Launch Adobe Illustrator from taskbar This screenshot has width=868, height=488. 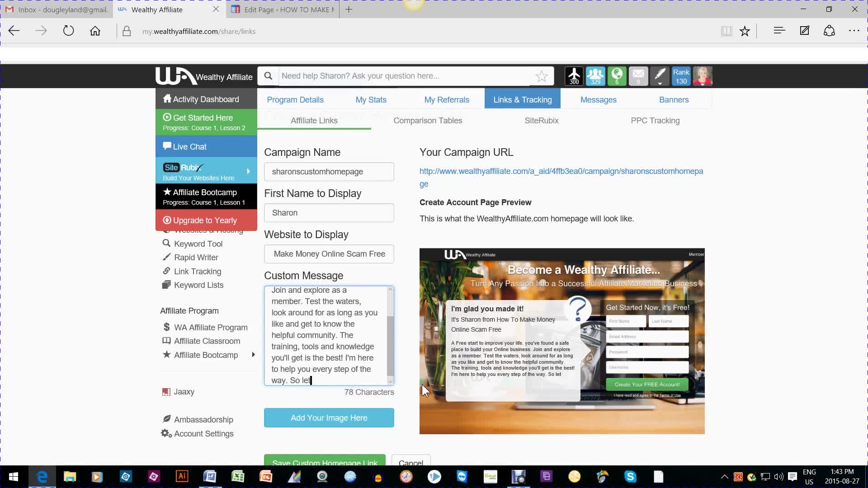tap(182, 476)
